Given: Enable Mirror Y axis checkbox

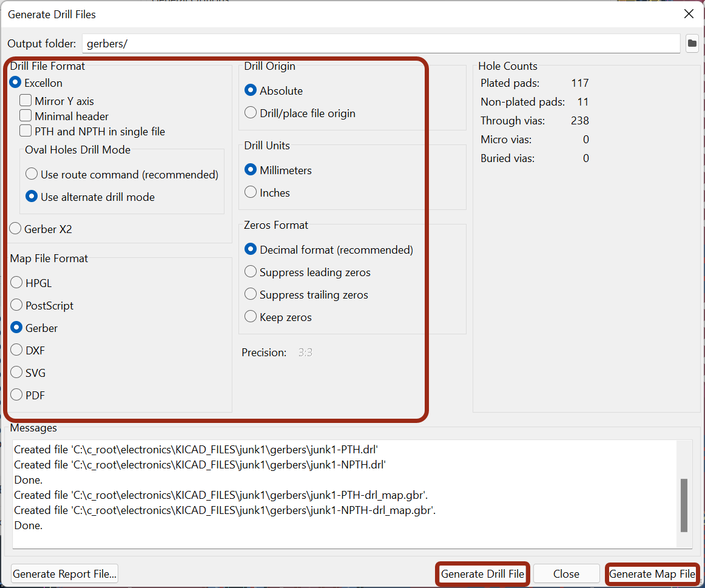Looking at the screenshot, I should tap(25, 101).
